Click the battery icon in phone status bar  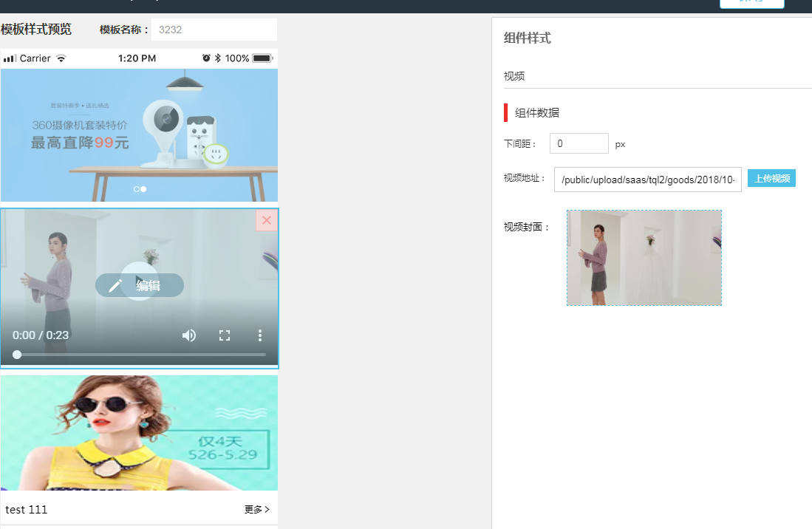click(262, 58)
